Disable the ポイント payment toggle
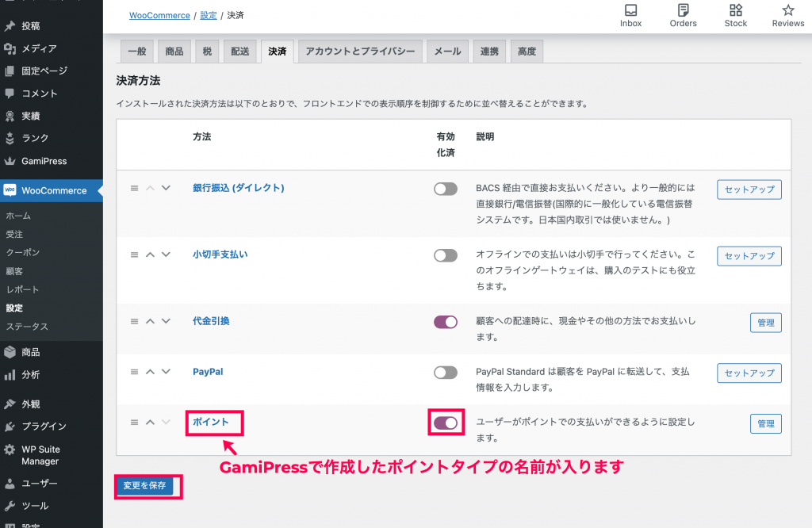The image size is (812, 528). tap(446, 423)
